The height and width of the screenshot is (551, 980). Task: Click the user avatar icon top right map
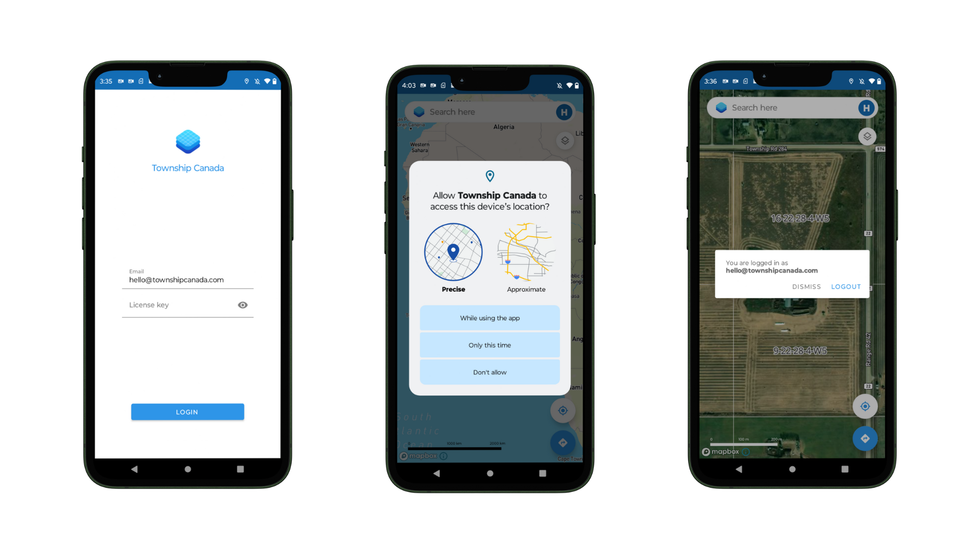(x=866, y=108)
